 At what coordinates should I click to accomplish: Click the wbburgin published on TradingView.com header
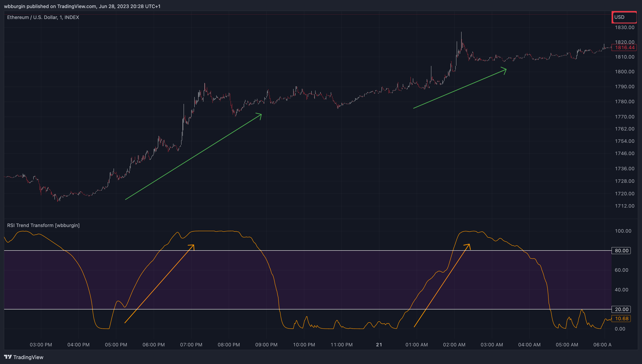pyautogui.click(x=82, y=6)
